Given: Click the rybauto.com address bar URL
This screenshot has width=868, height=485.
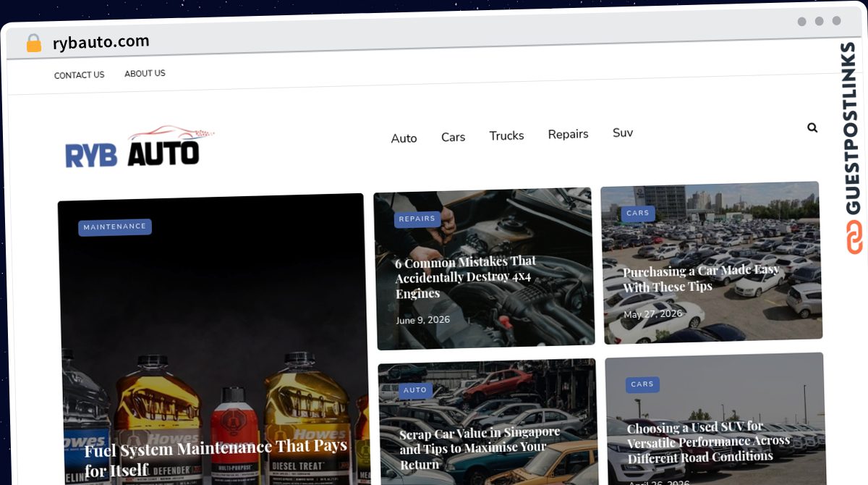Looking at the screenshot, I should (101, 43).
